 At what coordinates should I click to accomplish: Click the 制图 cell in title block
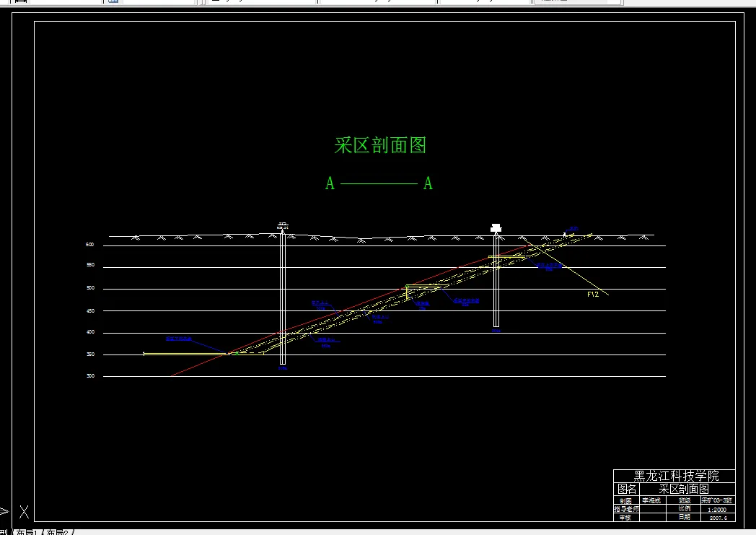(625, 501)
